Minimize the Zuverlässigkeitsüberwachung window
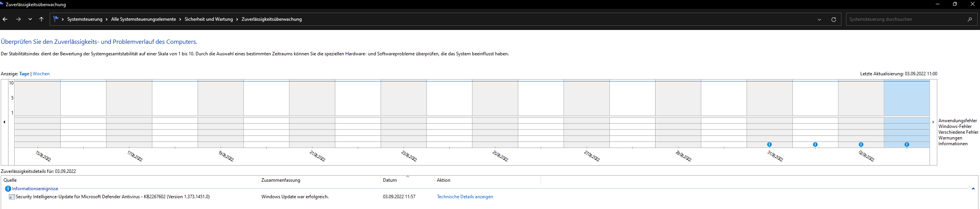 coord(938,4)
